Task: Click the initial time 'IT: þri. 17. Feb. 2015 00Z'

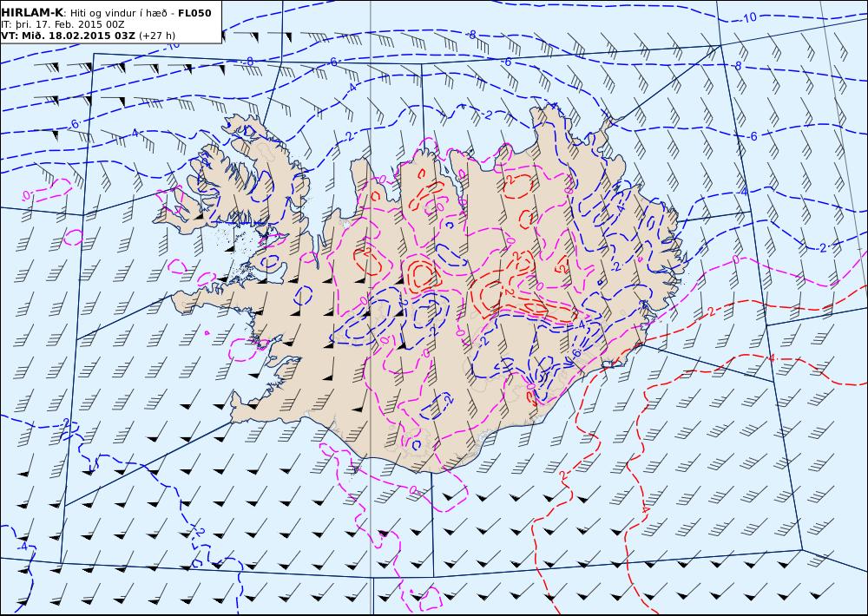Action: (62, 24)
